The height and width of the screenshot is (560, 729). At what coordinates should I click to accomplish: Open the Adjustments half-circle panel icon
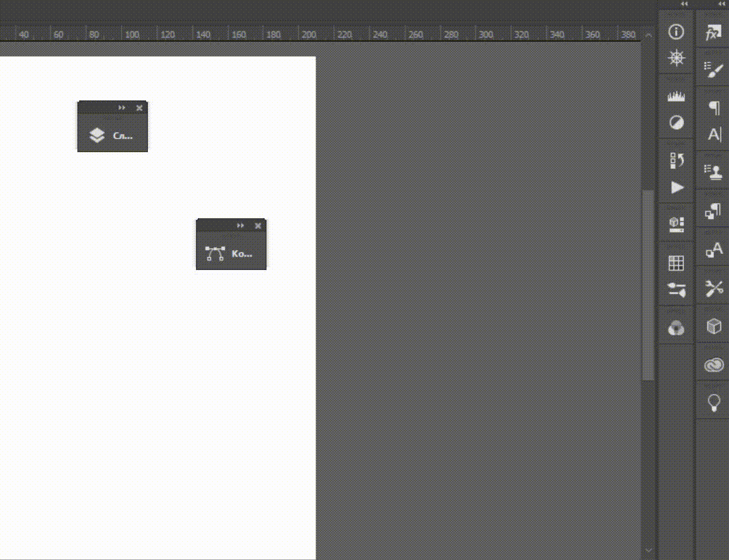click(x=676, y=123)
